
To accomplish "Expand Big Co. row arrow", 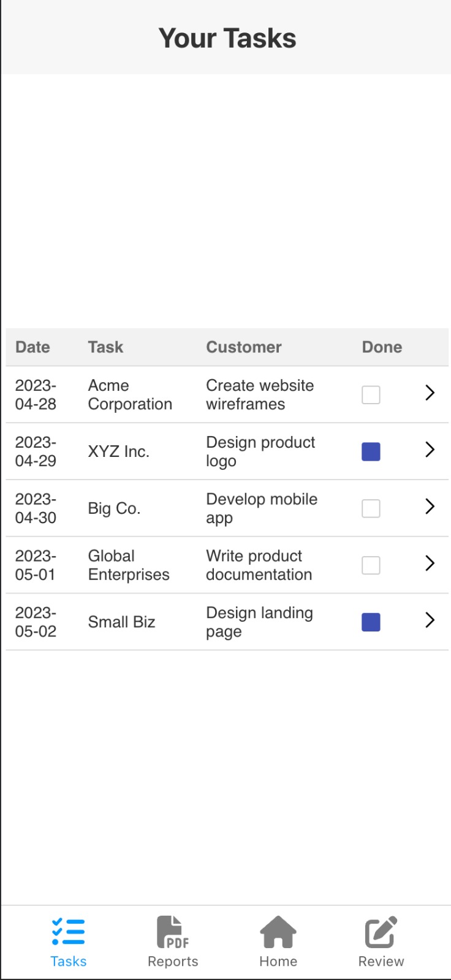I will (430, 507).
